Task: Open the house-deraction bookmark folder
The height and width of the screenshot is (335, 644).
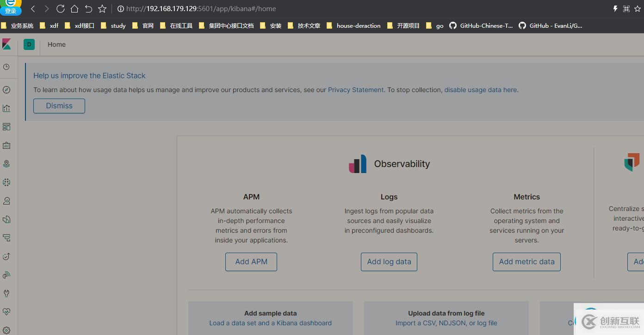Action: [x=354, y=26]
